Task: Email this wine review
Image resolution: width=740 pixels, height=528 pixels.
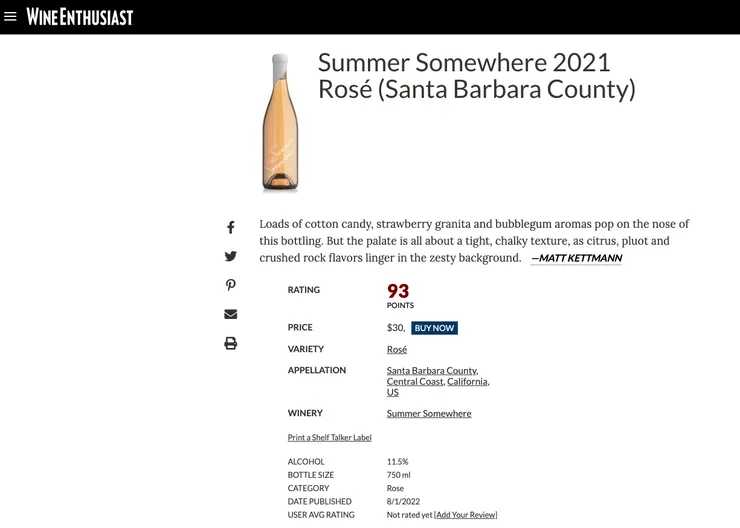Action: click(x=231, y=314)
